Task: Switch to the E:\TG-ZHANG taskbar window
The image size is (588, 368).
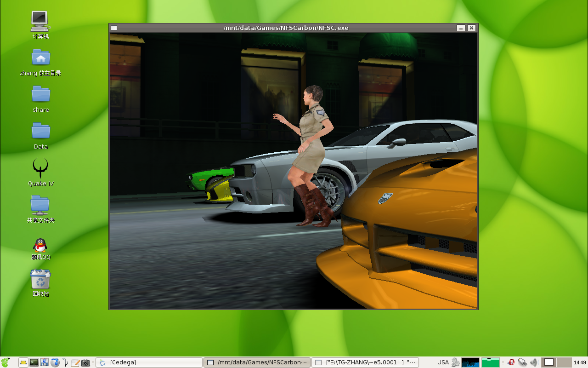Action: tap(365, 362)
